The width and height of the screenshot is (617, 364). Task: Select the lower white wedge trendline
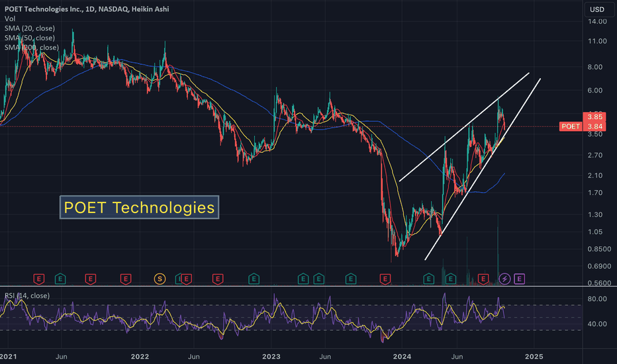(483, 169)
